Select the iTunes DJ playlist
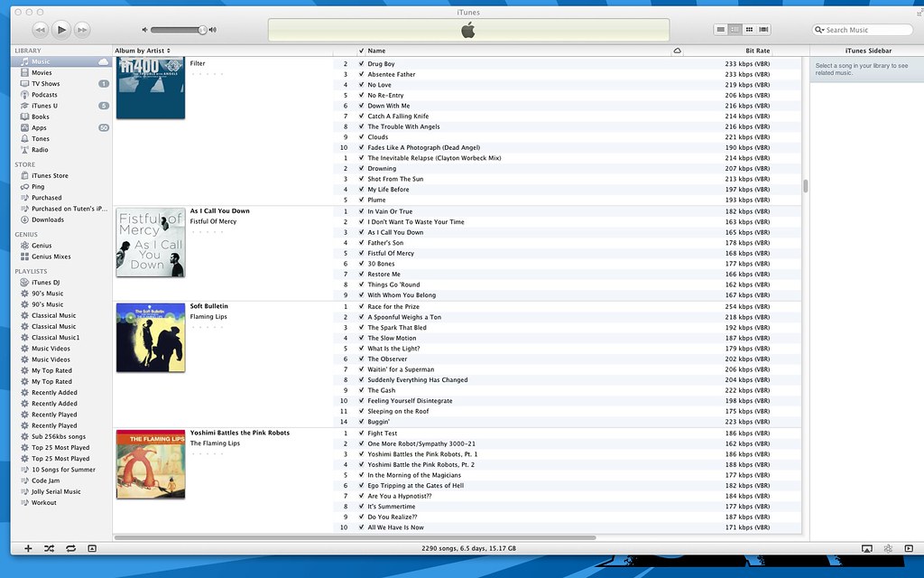 coord(45,283)
